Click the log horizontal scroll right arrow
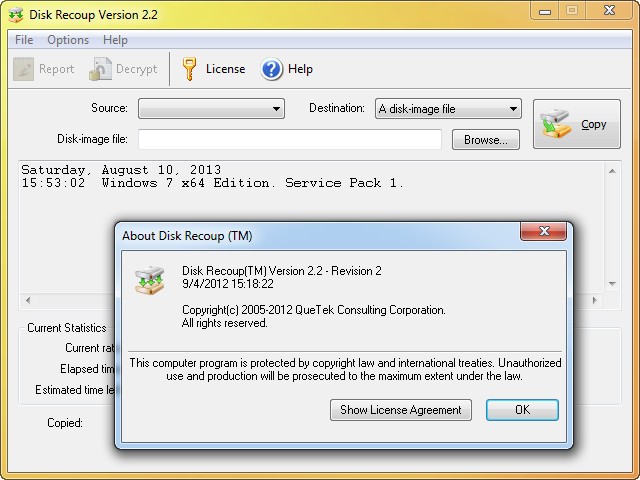Screen dimensions: 640x480 click(x=595, y=300)
